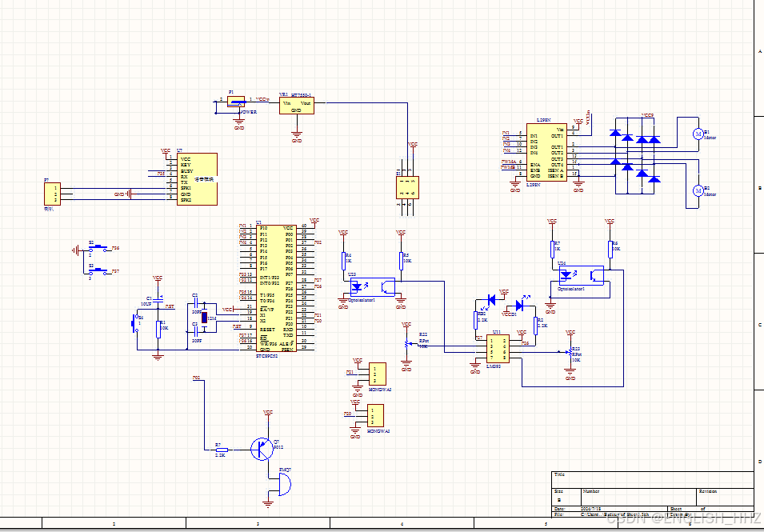The height and width of the screenshot is (532, 764).
Task: Click the R23 potentiometer symbol
Action: (x=570, y=352)
